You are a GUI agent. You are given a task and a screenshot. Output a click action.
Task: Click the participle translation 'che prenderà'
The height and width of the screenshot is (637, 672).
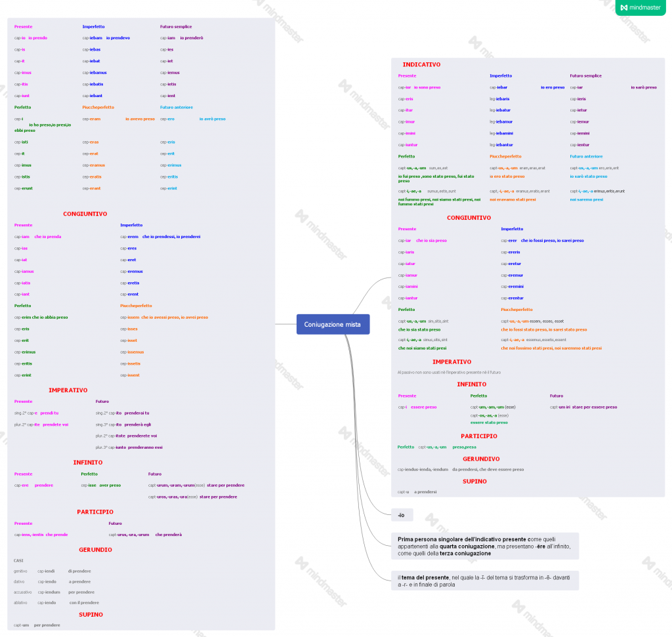168,535
